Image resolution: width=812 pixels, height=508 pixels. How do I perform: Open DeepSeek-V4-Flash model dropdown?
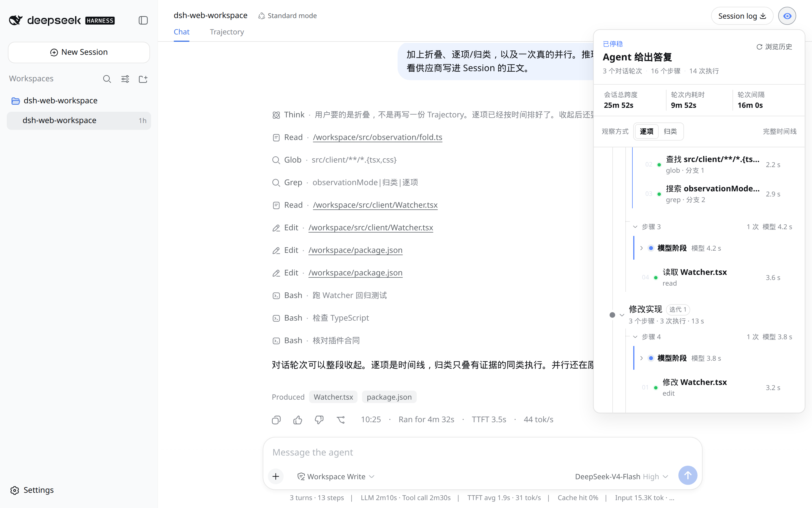click(622, 476)
